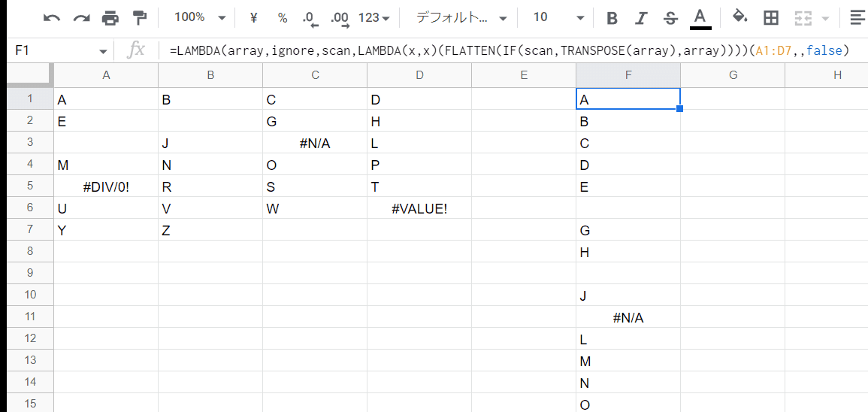Select column G header

[733, 75]
